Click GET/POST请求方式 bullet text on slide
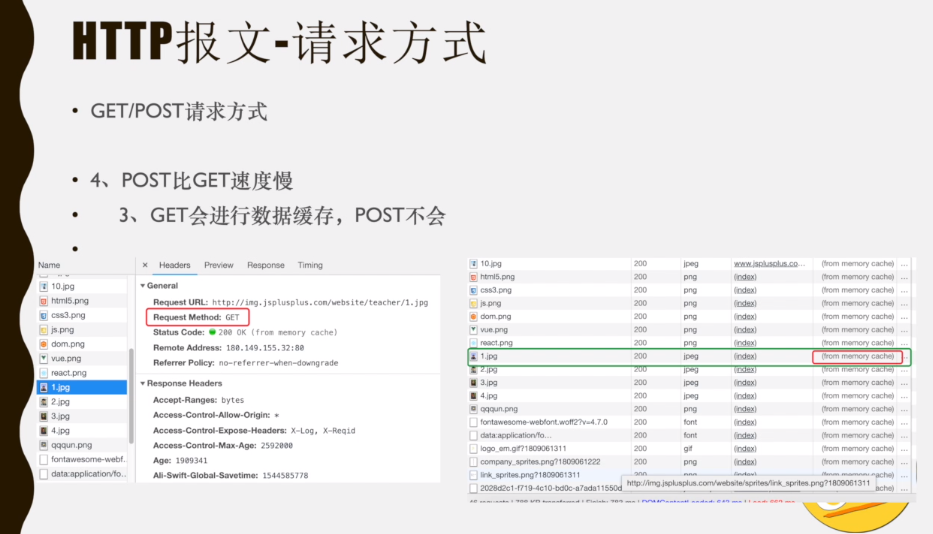Screen dimensions: 933x534 (x=179, y=111)
